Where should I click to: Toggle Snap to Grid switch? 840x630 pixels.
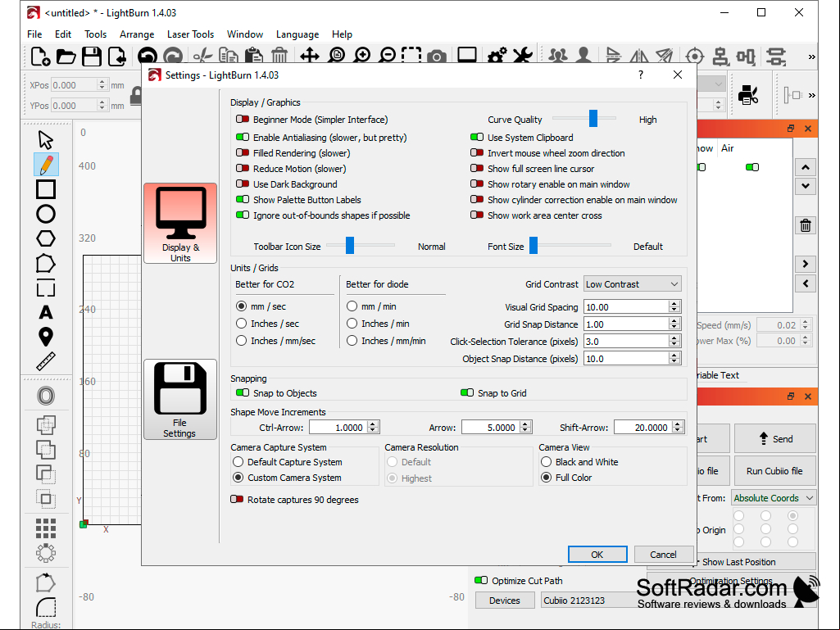click(x=467, y=392)
